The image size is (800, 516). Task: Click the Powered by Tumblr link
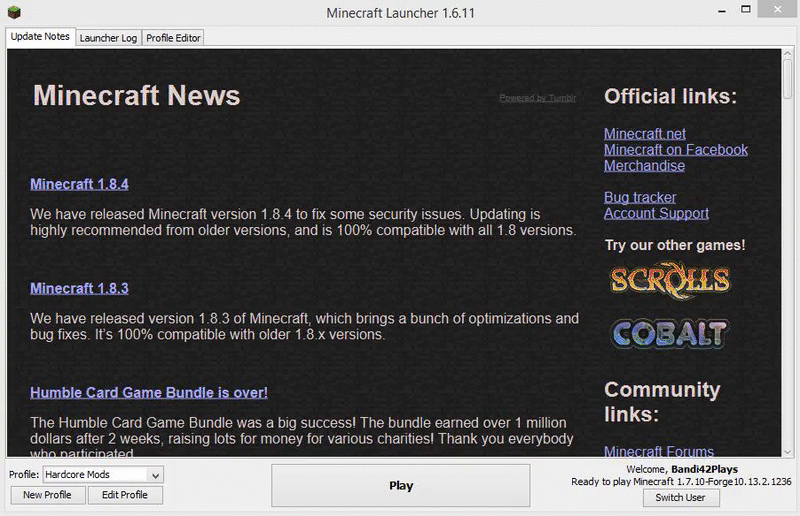(538, 98)
